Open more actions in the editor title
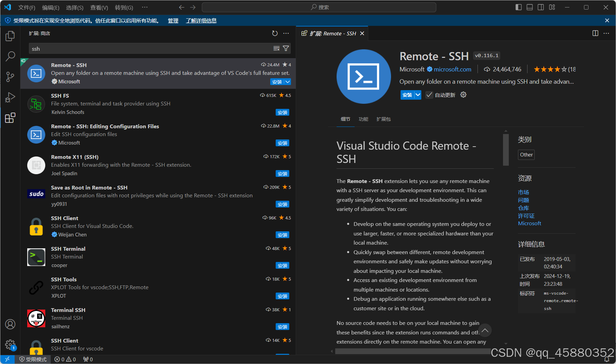Screen dimensions: 616x364 tap(606, 33)
